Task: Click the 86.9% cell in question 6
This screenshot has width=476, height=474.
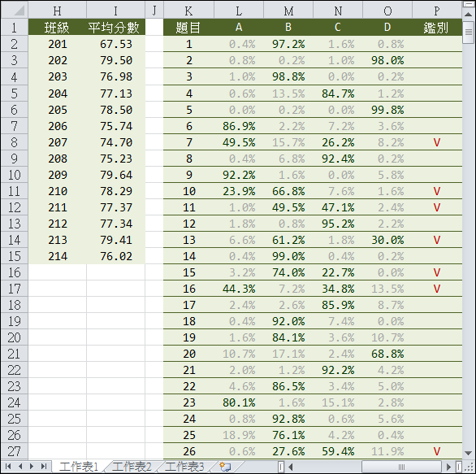Action: tap(239, 126)
